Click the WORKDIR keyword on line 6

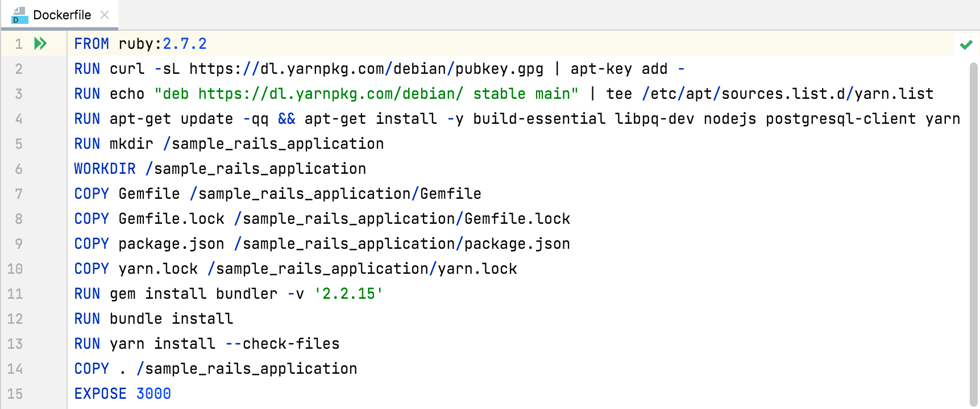(105, 168)
